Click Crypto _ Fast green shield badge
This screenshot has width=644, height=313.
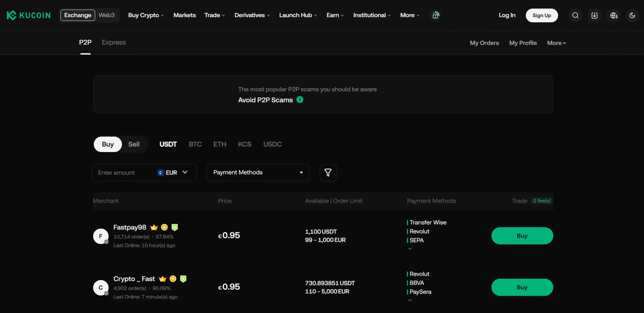(183, 279)
